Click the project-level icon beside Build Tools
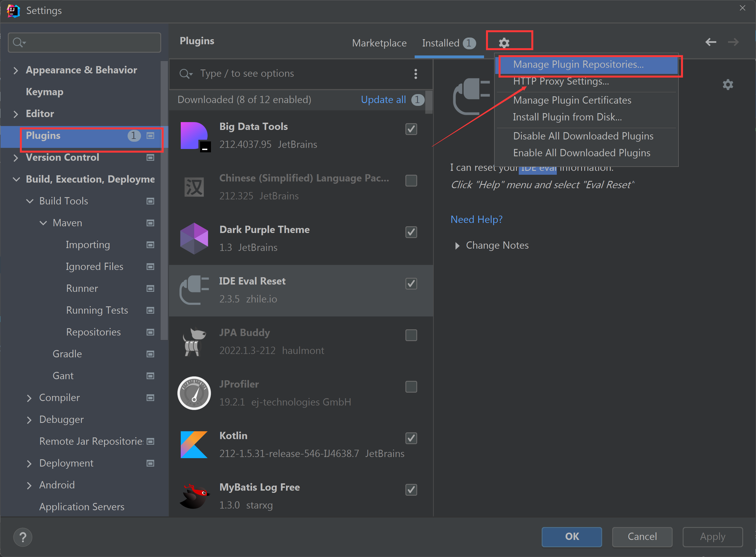Screen dimensions: 756x557 click(150, 201)
